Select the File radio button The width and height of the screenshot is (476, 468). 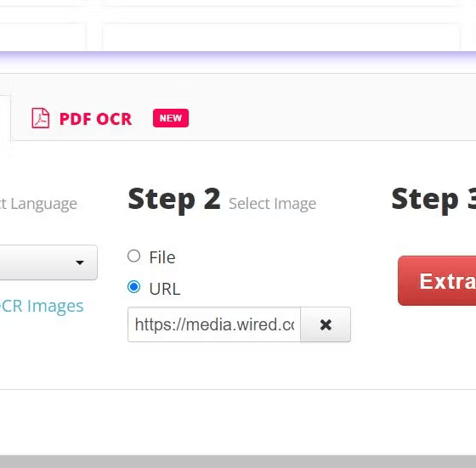click(134, 256)
